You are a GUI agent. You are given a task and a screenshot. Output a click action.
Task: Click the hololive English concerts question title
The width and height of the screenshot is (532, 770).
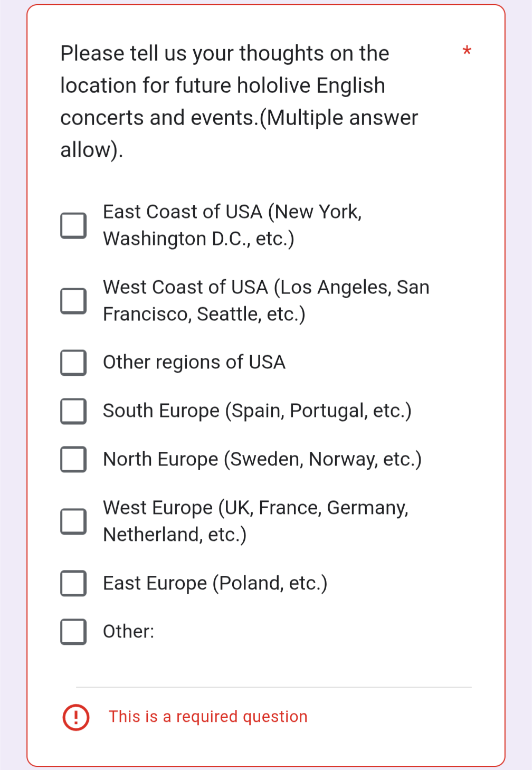click(239, 101)
